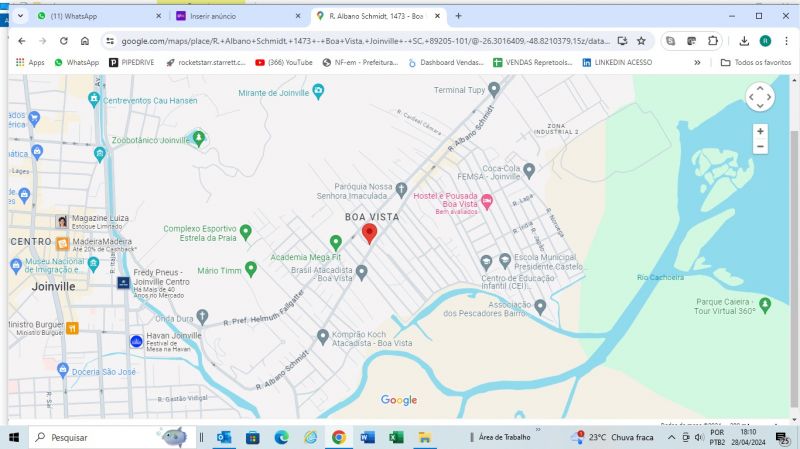Select the Fredy Pneus Joinville Centro icon

tap(123, 283)
